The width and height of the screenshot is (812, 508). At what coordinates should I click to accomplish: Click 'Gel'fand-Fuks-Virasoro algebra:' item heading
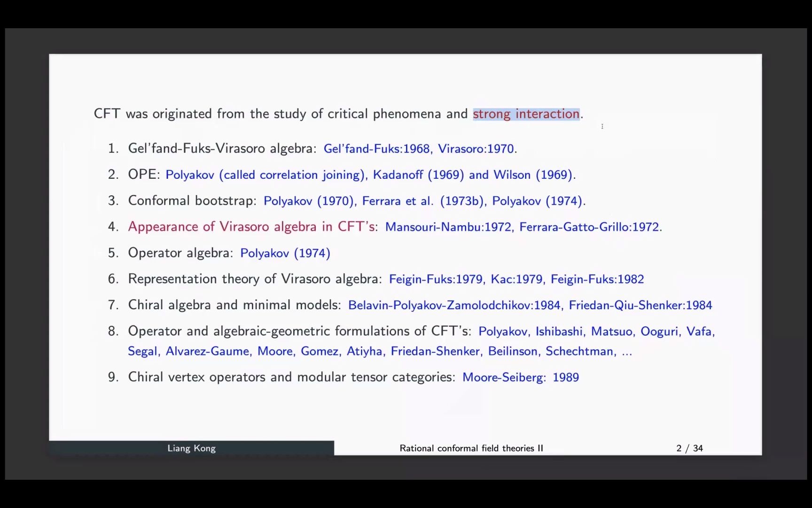[222, 149]
